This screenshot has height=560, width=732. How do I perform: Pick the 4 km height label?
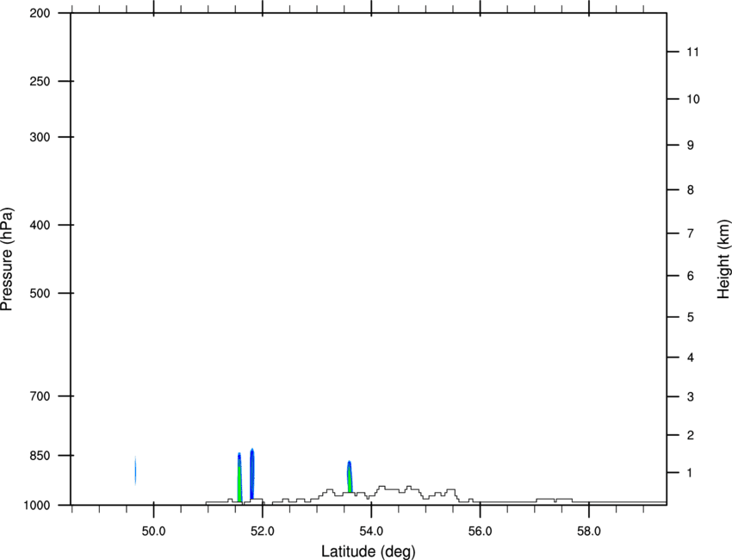click(x=691, y=358)
